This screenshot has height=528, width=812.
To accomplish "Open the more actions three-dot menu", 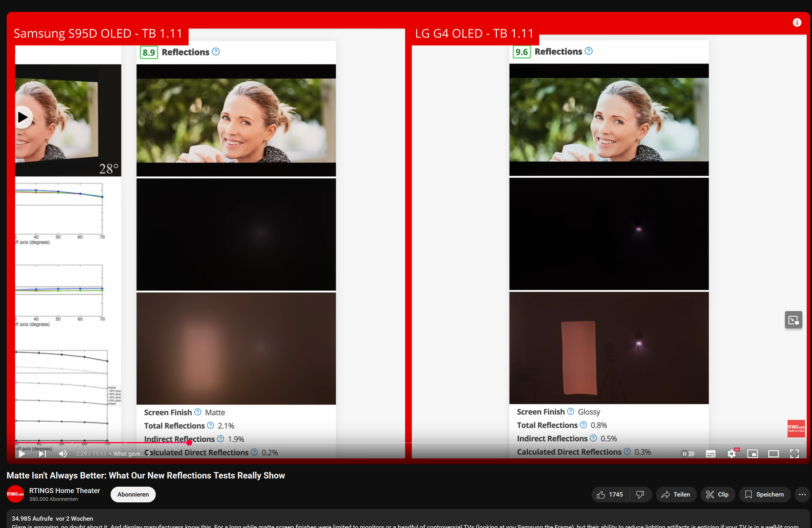I will click(x=802, y=495).
